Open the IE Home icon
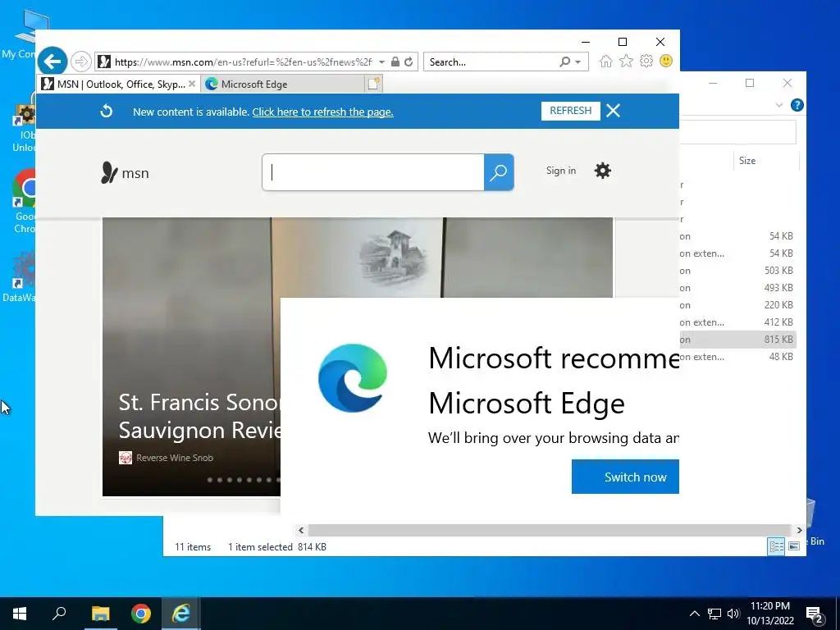The image size is (840, 630). (606, 61)
